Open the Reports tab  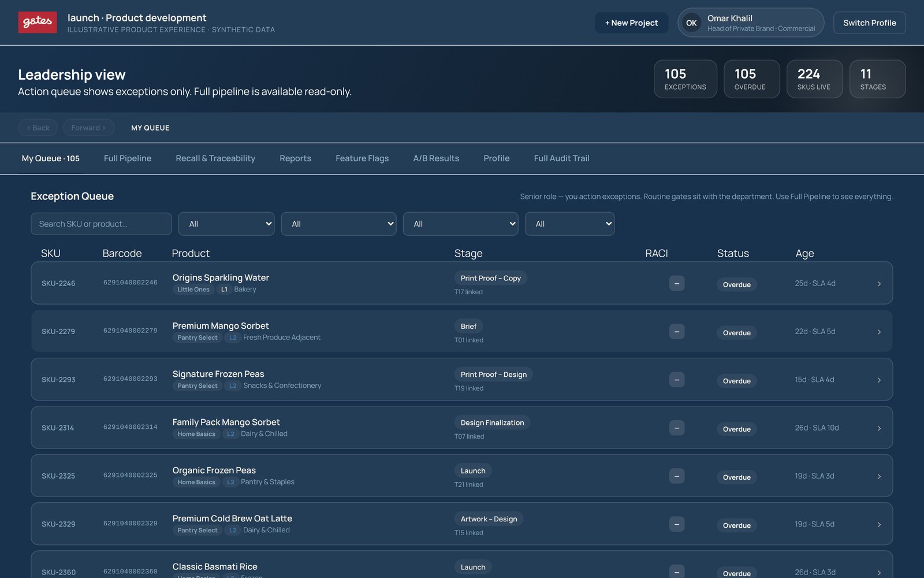coord(295,158)
